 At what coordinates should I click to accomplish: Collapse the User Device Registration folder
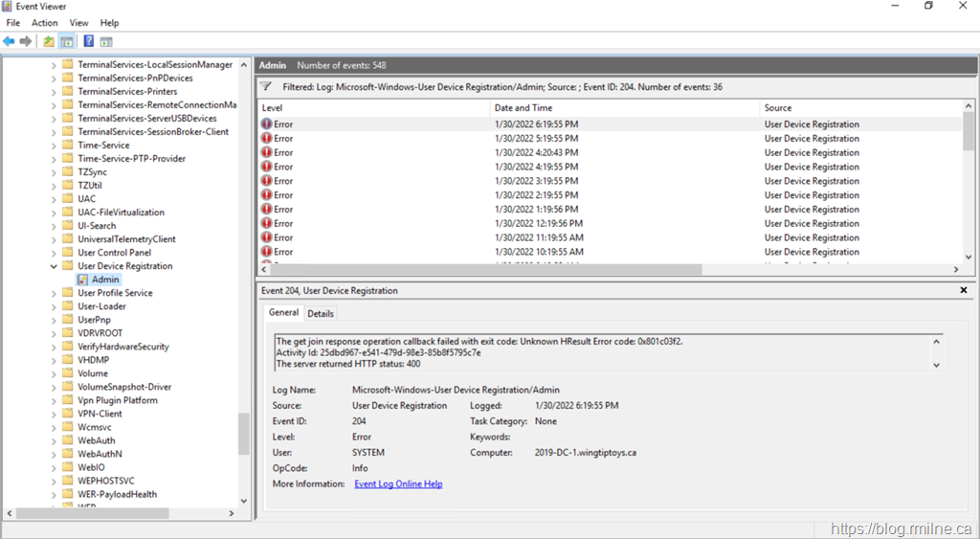coord(54,266)
